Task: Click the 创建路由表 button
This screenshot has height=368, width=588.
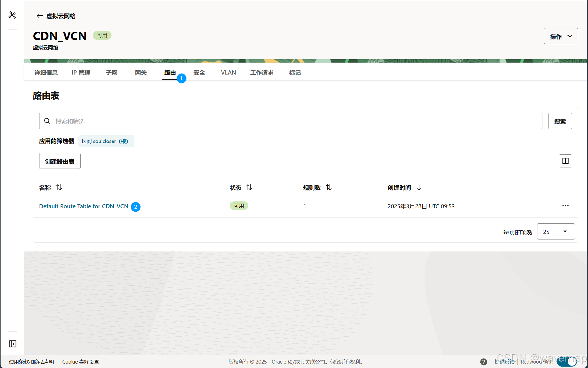Action: click(60, 161)
